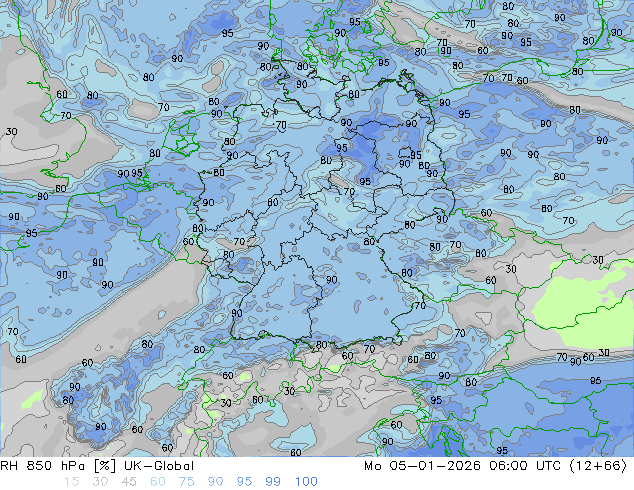Viewport: 634px width, 490px height.
Task: Click the '06:00 UTC' time label
Action: click(x=525, y=466)
